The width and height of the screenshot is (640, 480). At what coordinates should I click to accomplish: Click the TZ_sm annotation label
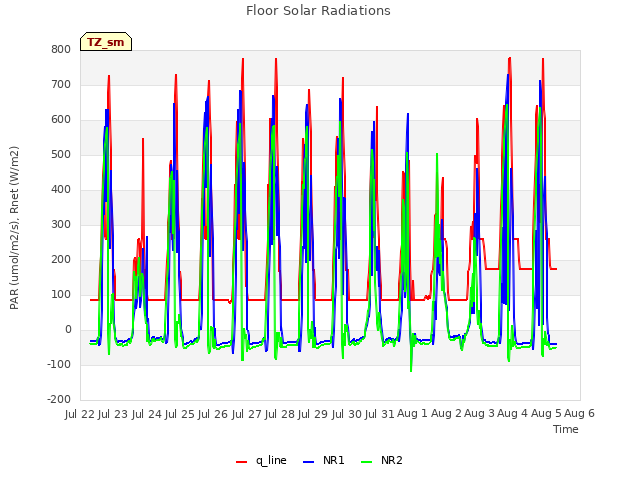(106, 42)
